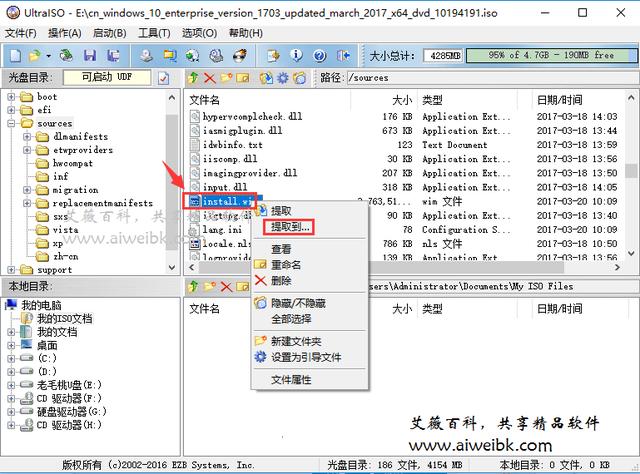This screenshot has height=474, width=640.
Task: Click the file list right scroll arrow
Action: (617, 268)
